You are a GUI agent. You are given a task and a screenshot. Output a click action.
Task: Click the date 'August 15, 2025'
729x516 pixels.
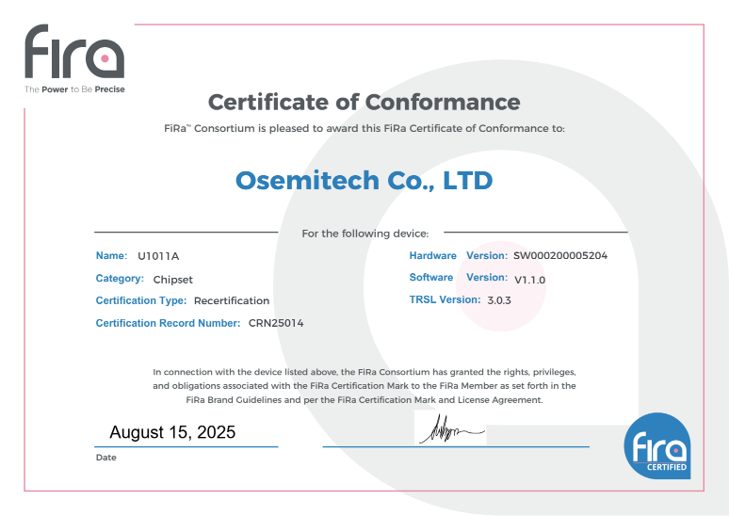tap(172, 432)
